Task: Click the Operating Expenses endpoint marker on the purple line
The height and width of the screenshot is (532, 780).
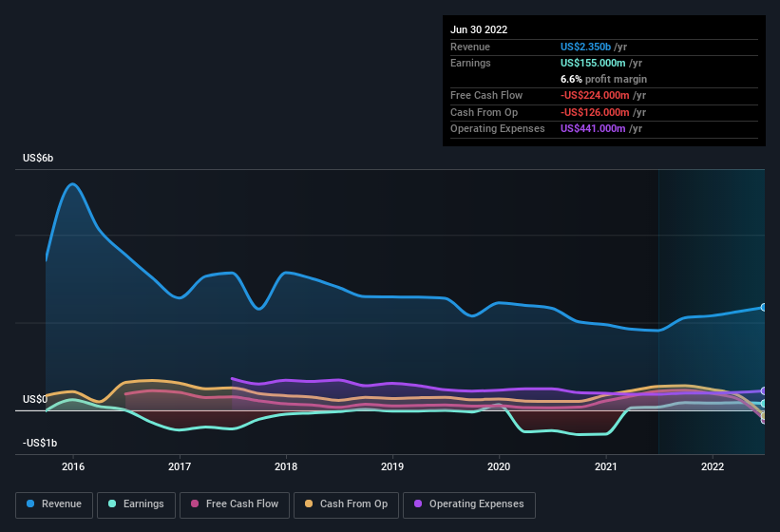Action: pos(764,390)
